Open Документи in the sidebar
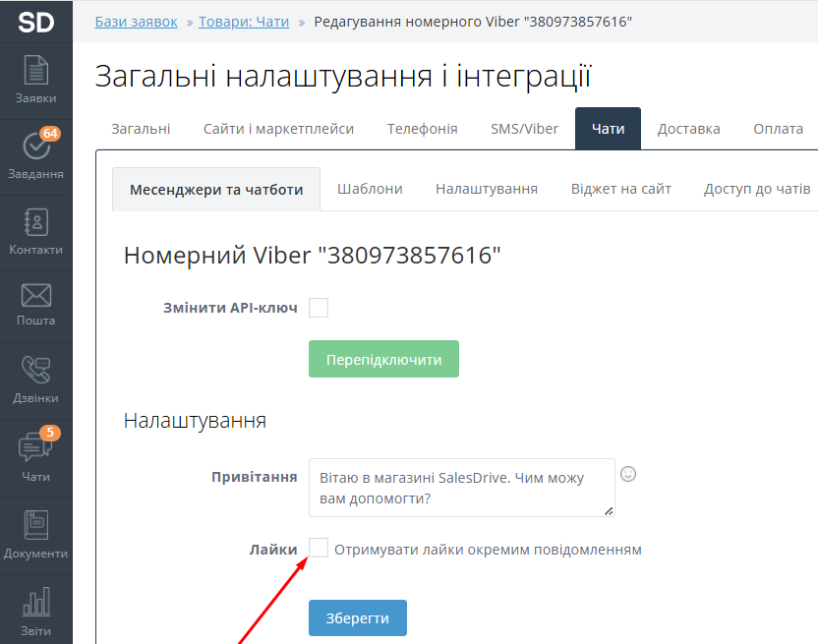The image size is (818, 644). click(35, 535)
